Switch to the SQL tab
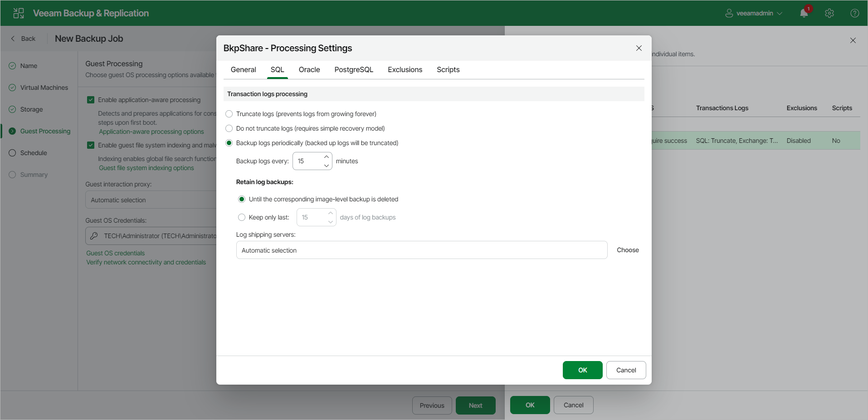Viewport: 868px width, 420px height. pyautogui.click(x=278, y=69)
